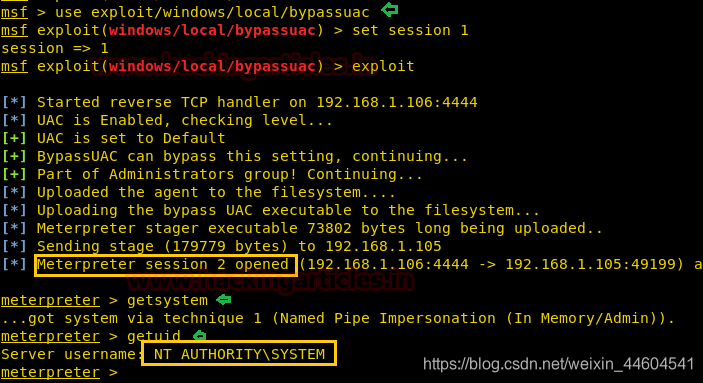Viewport: 703px width, 383px height.
Task: Select the 'Uploading the bypass UAC executable' line
Action: point(270,210)
